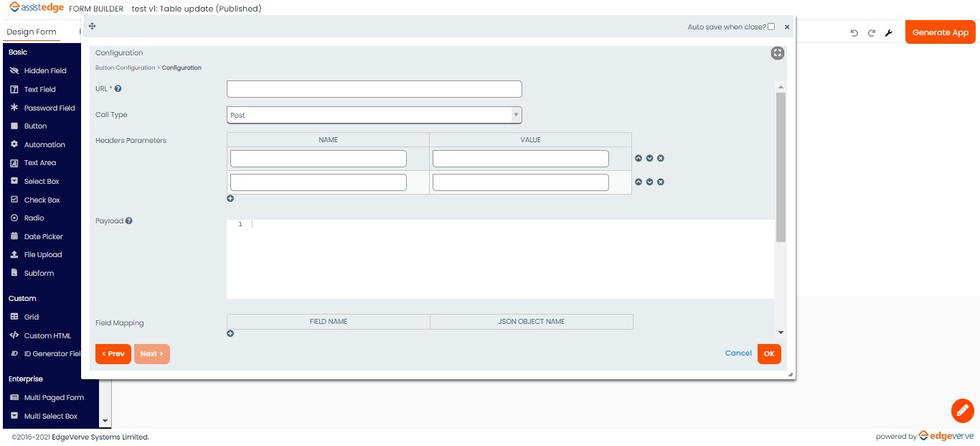Click the Cancel link
Image resolution: width=980 pixels, height=446 pixels.
point(738,353)
